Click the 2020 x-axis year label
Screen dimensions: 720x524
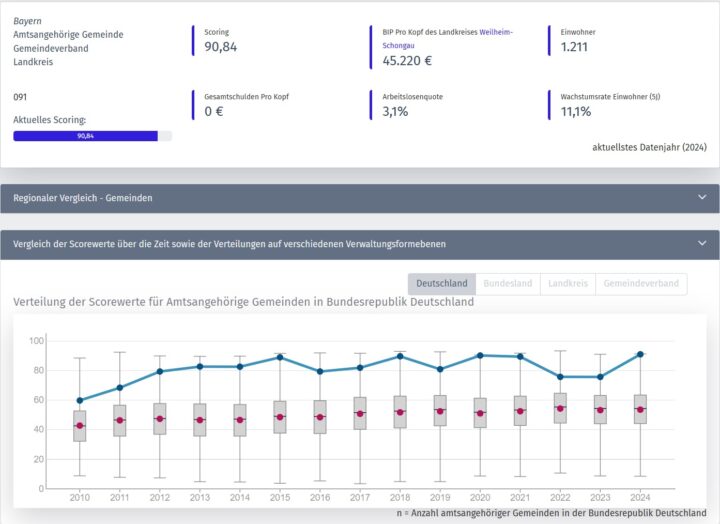point(480,495)
